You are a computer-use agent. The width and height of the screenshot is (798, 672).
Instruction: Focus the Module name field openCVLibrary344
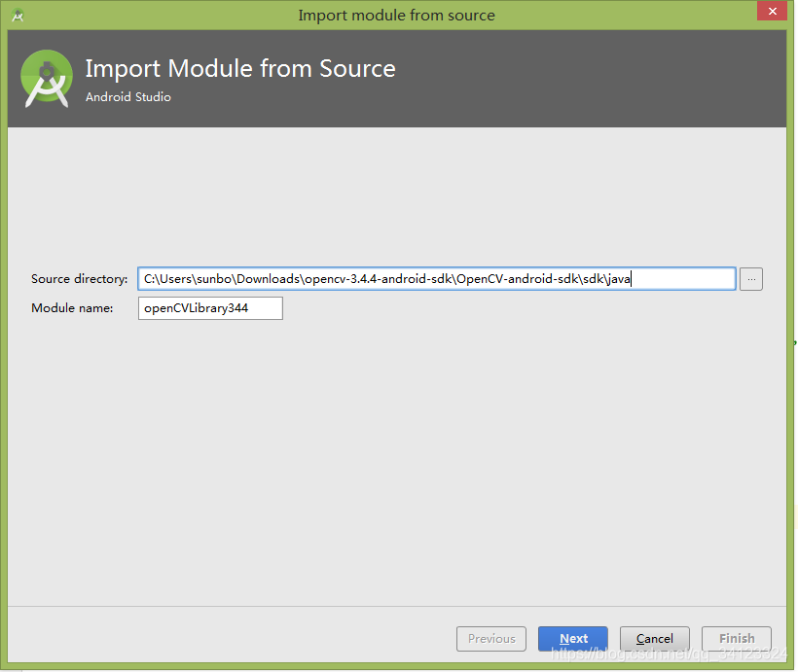[x=210, y=308]
